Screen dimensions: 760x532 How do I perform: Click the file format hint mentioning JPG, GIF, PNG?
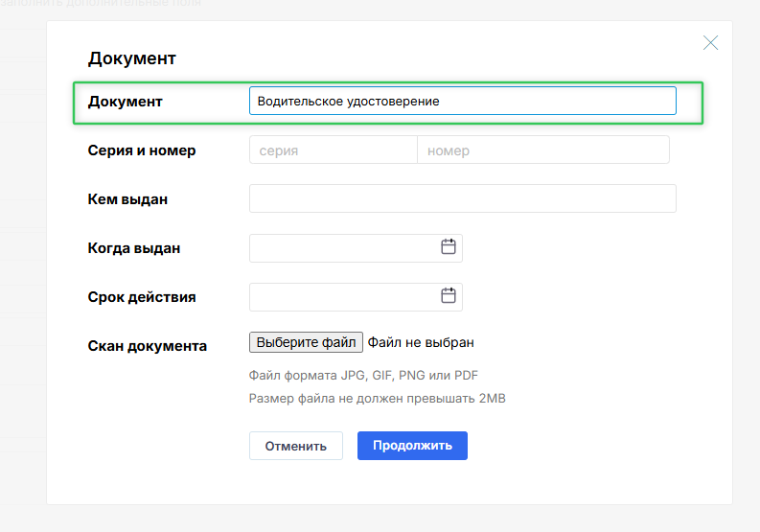point(363,376)
